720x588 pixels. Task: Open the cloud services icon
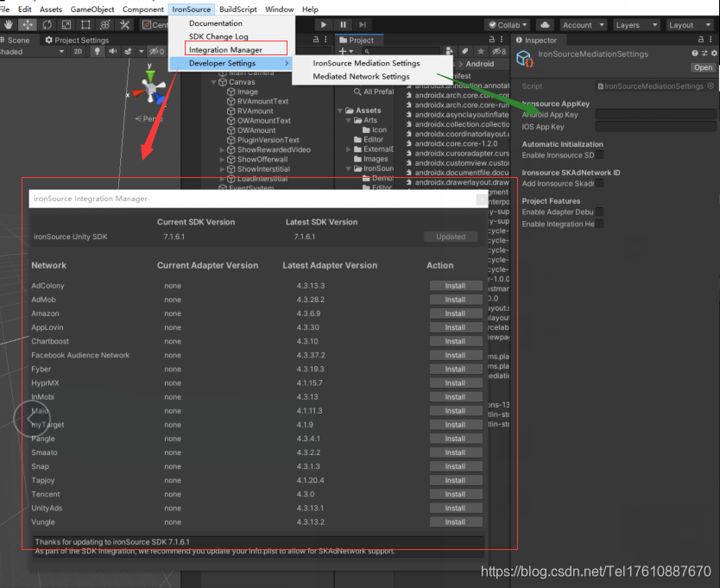click(x=545, y=25)
